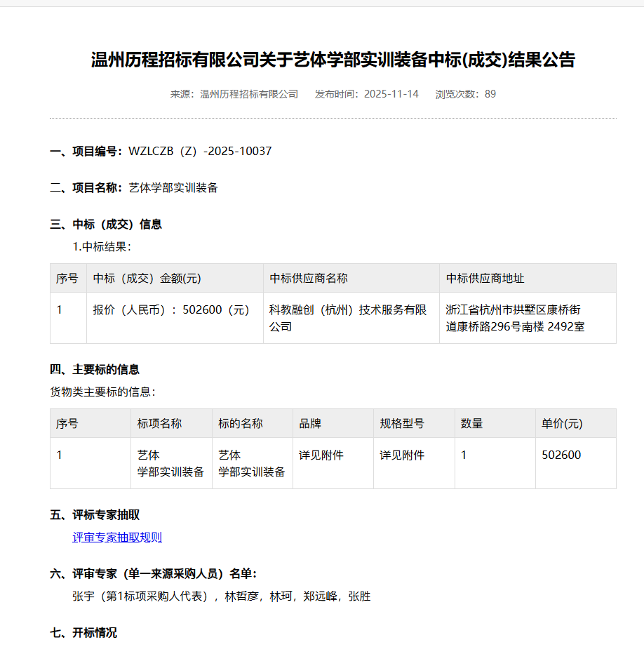Viewport: 644px width, 647px height.
Task: Click 五、评标专家抽取 heading
Action: (x=95, y=515)
